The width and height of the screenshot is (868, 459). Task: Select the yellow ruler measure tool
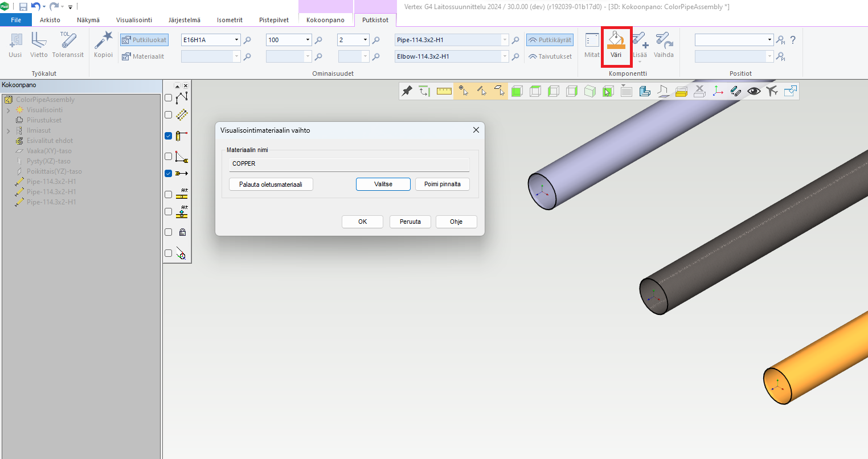[444, 91]
